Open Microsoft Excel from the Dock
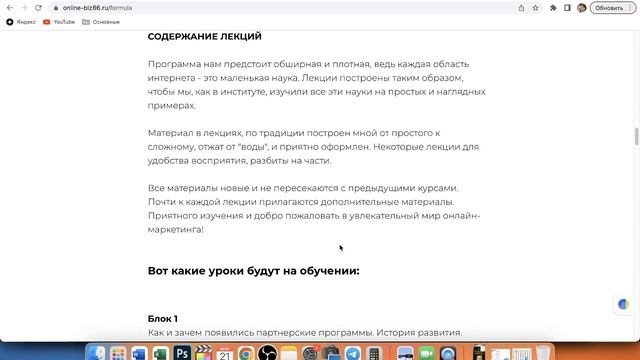The height and width of the screenshot is (360, 640). click(x=160, y=353)
